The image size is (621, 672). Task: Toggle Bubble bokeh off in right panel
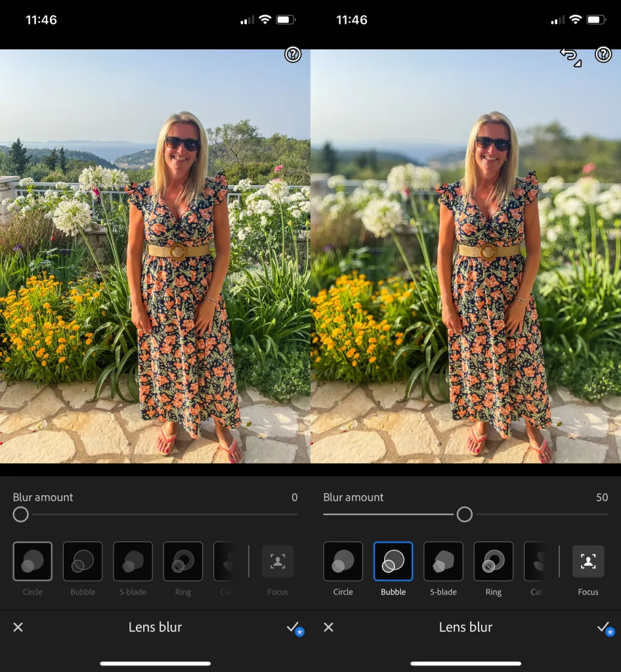tap(393, 562)
